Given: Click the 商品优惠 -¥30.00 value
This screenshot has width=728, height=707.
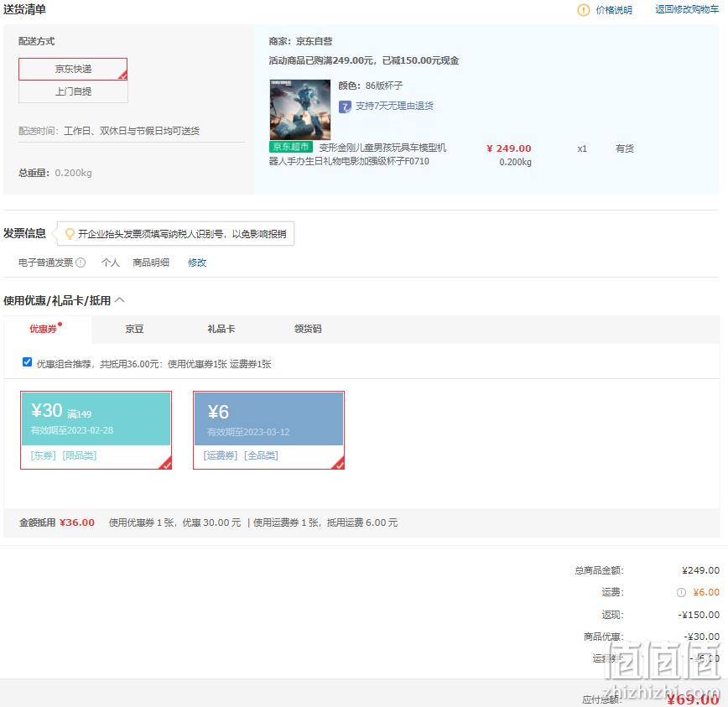Looking at the screenshot, I should click(x=701, y=637).
